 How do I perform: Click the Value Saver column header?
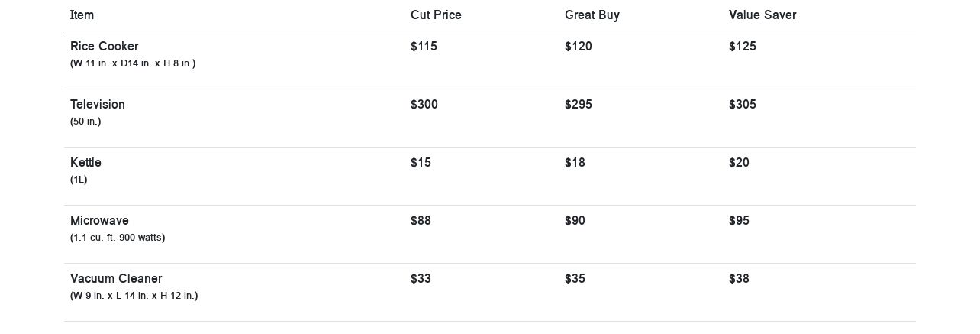(x=762, y=15)
